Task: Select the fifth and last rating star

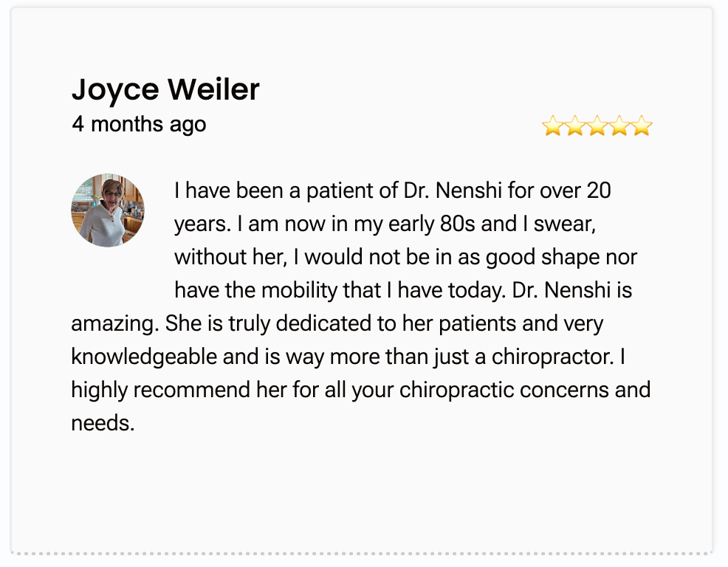Action: click(x=642, y=126)
